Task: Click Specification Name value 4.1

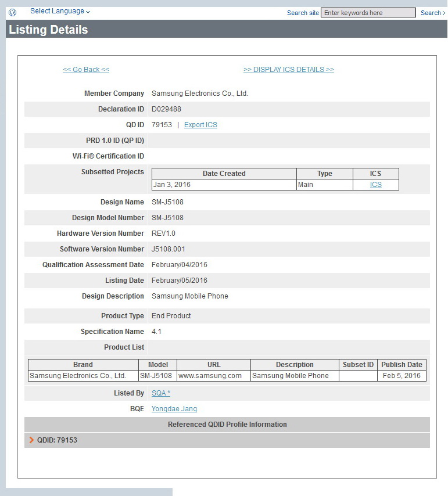Action: coord(156,332)
